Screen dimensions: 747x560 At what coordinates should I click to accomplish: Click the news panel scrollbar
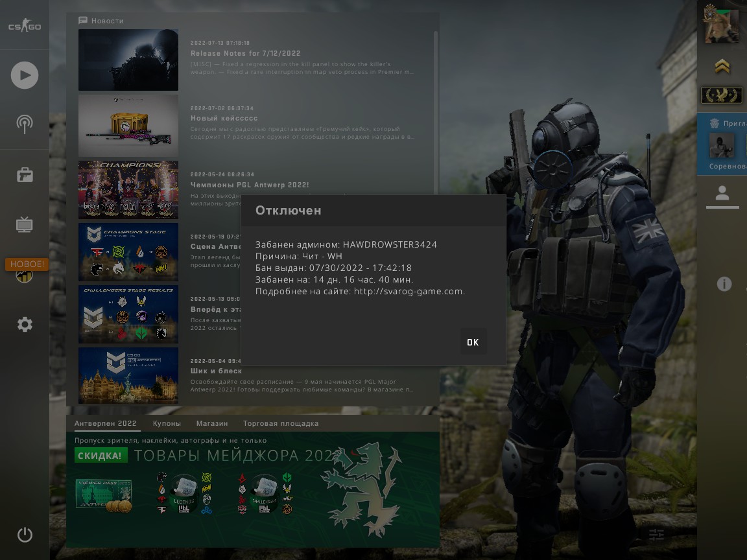pos(436,113)
